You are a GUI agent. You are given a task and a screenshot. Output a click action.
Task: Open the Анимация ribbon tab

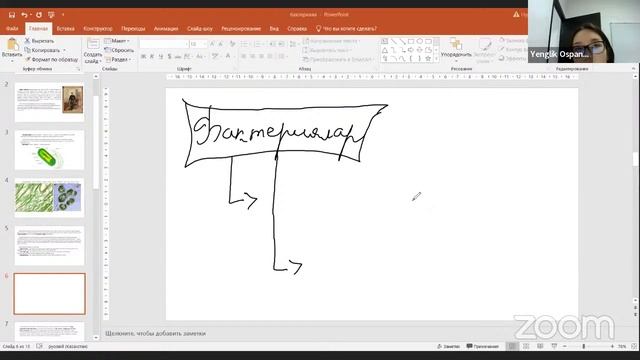point(166,29)
